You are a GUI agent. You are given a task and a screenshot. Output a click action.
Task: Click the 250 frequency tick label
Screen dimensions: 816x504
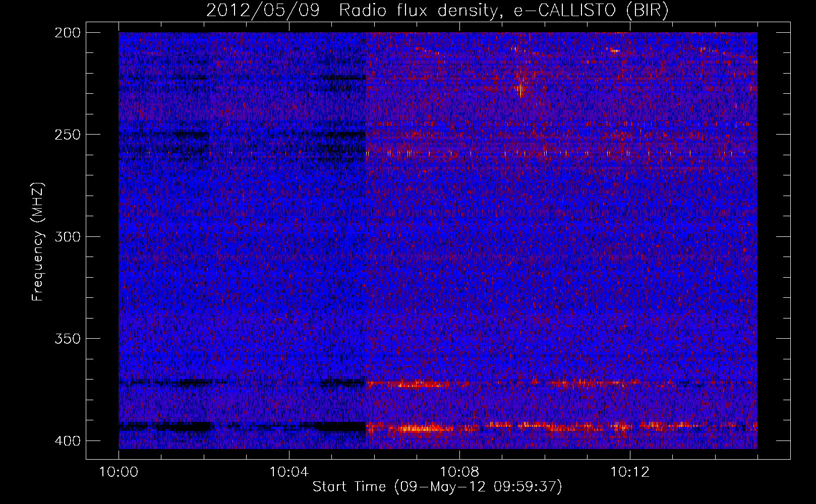point(68,135)
